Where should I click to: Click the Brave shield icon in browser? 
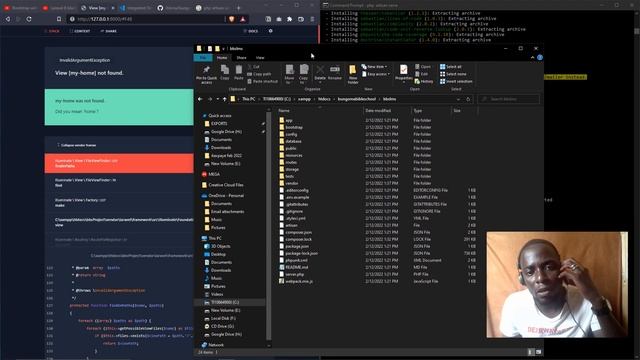coord(232,19)
